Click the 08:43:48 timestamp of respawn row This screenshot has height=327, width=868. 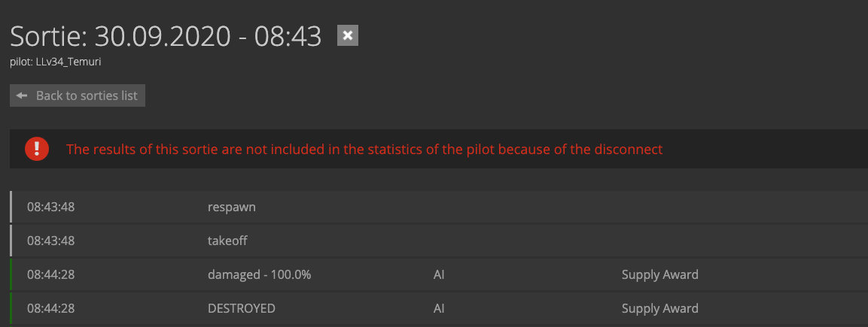click(51, 207)
